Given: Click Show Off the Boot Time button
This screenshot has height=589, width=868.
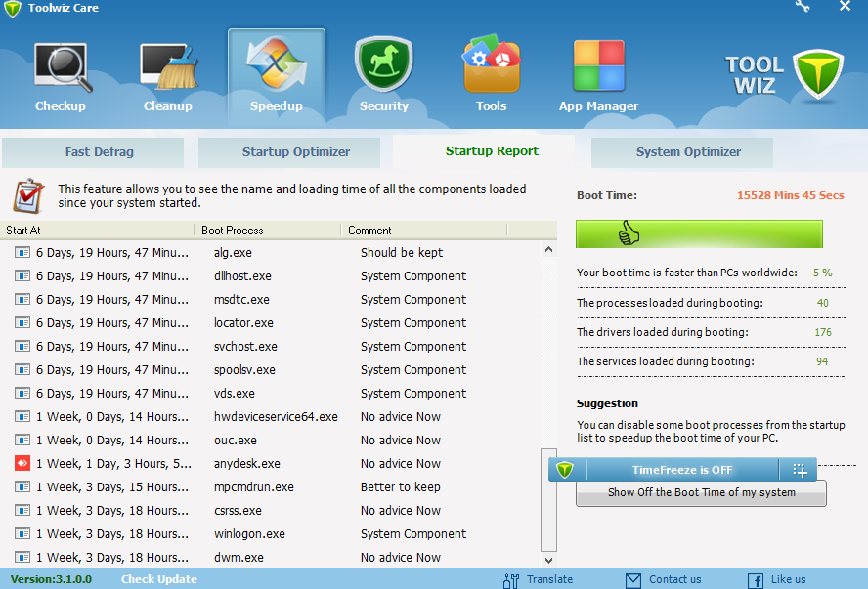Looking at the screenshot, I should [702, 492].
